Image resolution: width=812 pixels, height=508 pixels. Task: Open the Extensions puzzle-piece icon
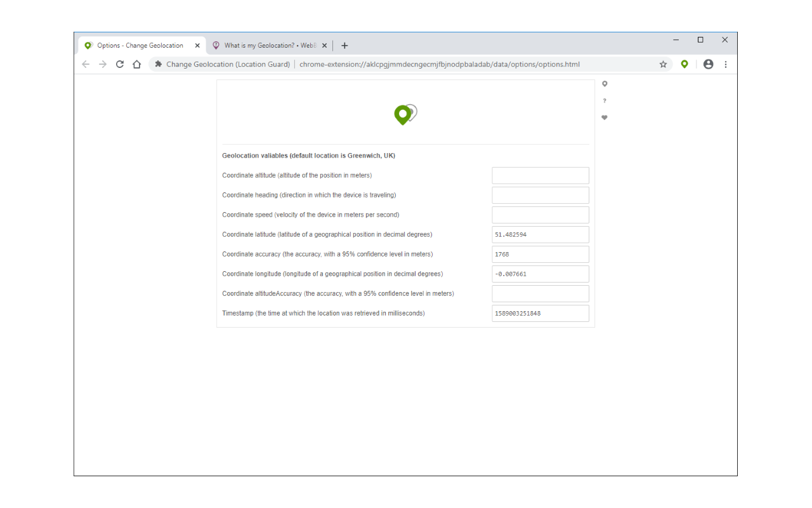click(x=158, y=64)
